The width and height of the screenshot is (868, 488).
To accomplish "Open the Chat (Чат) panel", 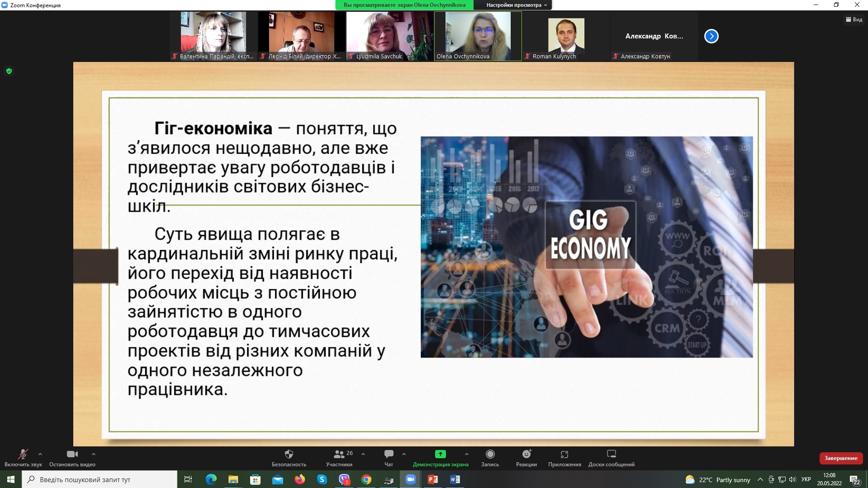I will [389, 454].
